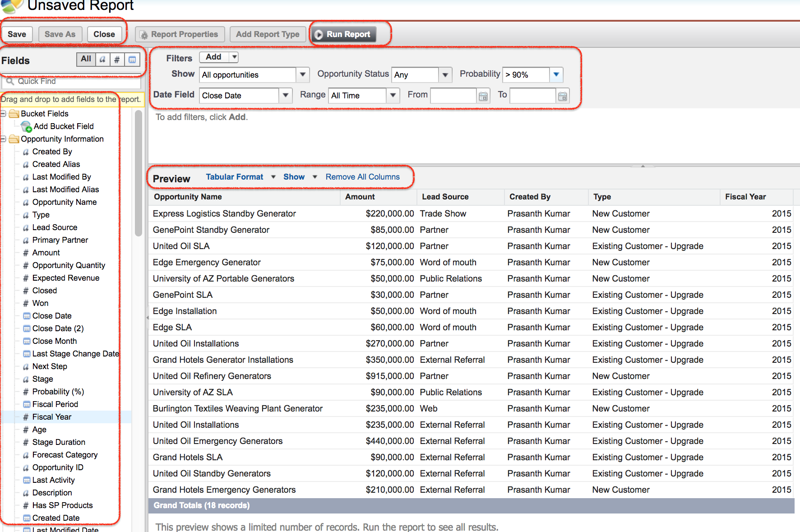Select the All fields filter toggle
The height and width of the screenshot is (532, 800).
(x=86, y=59)
